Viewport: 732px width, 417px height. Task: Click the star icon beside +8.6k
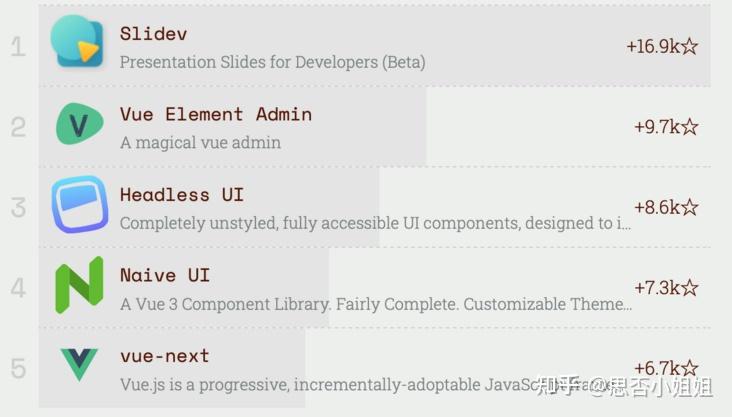(690, 207)
